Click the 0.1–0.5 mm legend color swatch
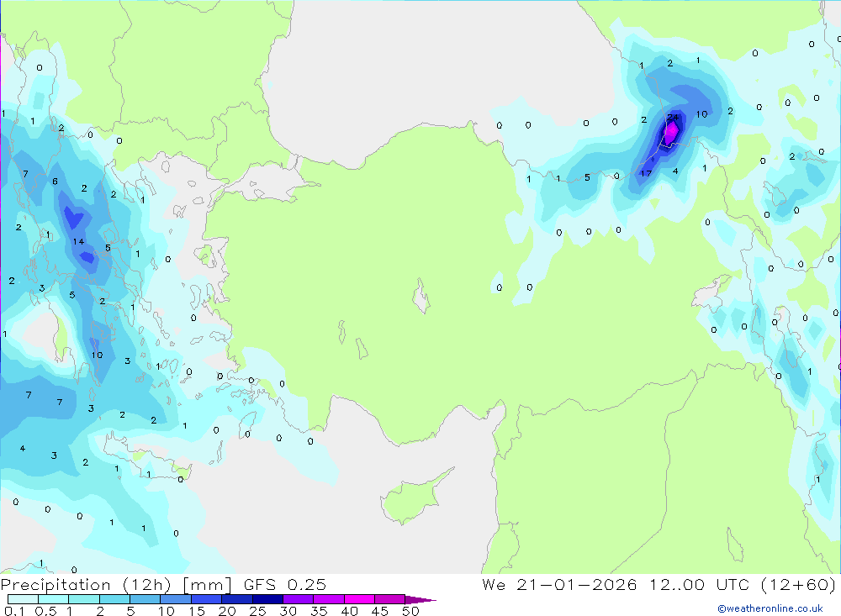 click(23, 599)
